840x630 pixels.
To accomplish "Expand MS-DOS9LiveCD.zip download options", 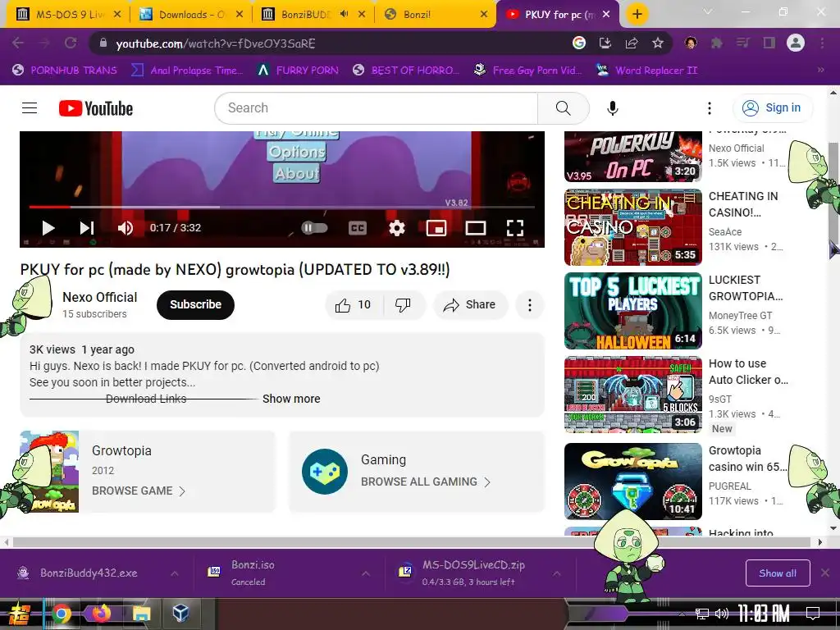I will click(x=557, y=573).
